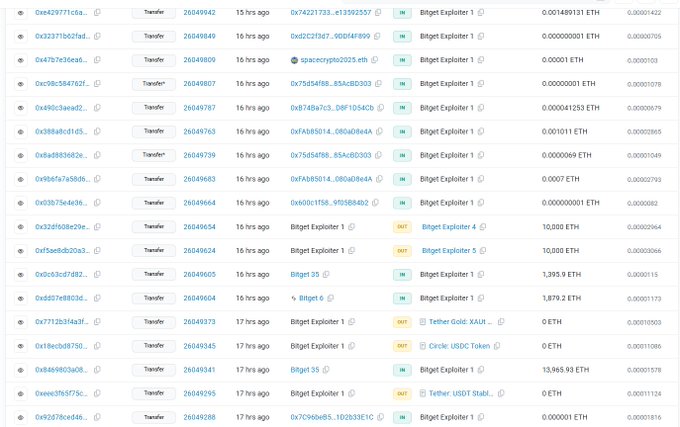Go to block 26049809
This screenshot has height=427, width=680.
(x=199, y=60)
